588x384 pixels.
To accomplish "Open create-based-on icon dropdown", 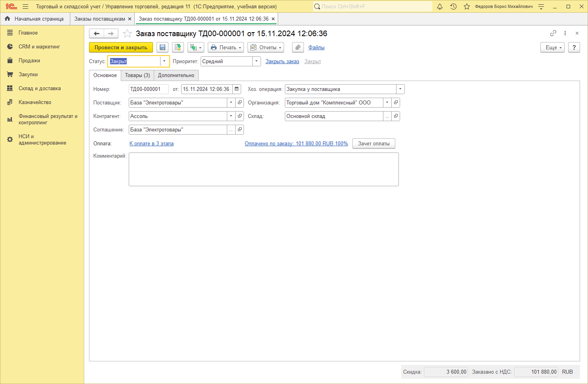I will [196, 47].
